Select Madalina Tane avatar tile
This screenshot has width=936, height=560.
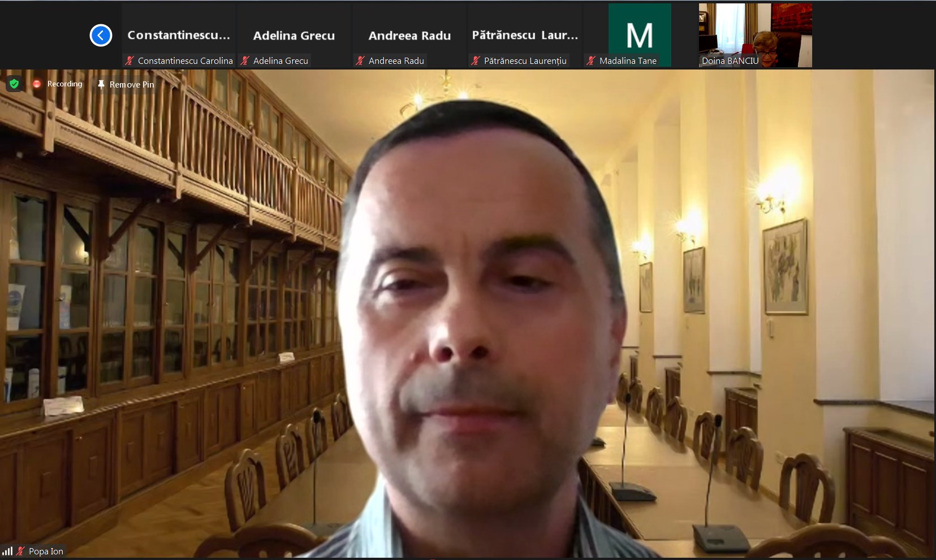coord(640,35)
